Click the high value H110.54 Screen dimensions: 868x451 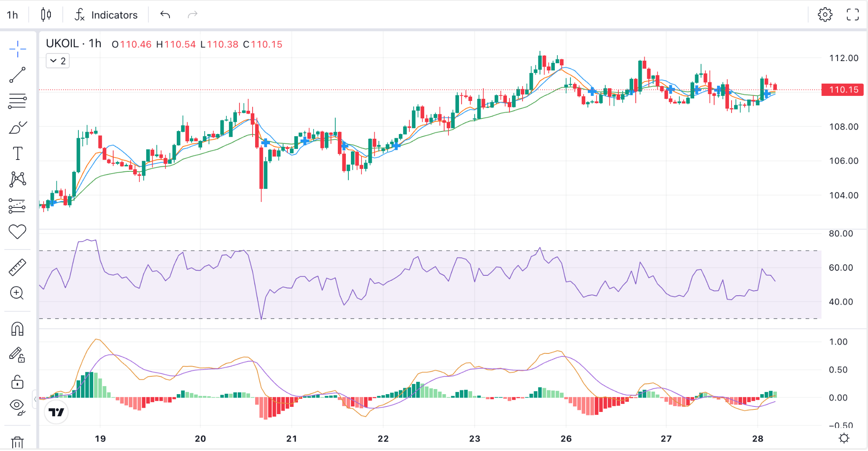pos(176,44)
